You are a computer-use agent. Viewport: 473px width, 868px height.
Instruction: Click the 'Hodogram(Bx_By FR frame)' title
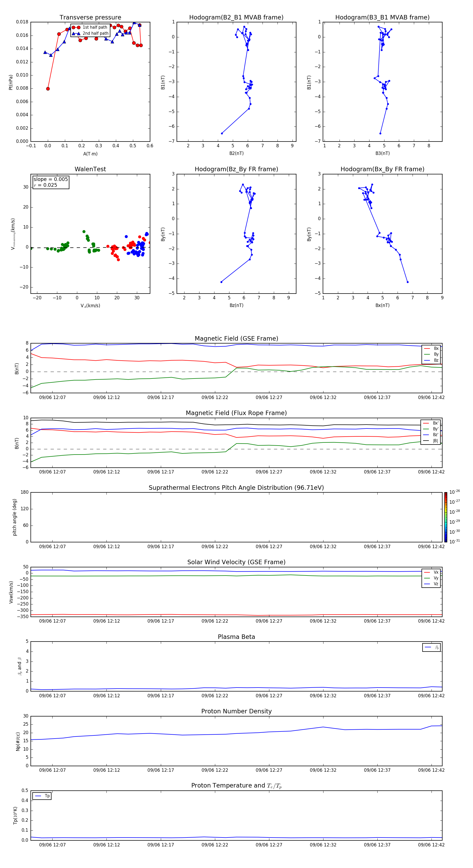pos(382,169)
